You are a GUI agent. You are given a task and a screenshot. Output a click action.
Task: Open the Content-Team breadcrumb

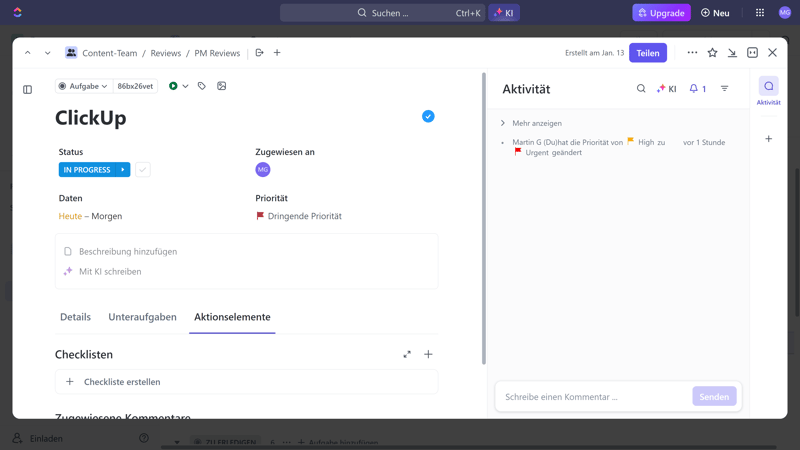tap(110, 53)
